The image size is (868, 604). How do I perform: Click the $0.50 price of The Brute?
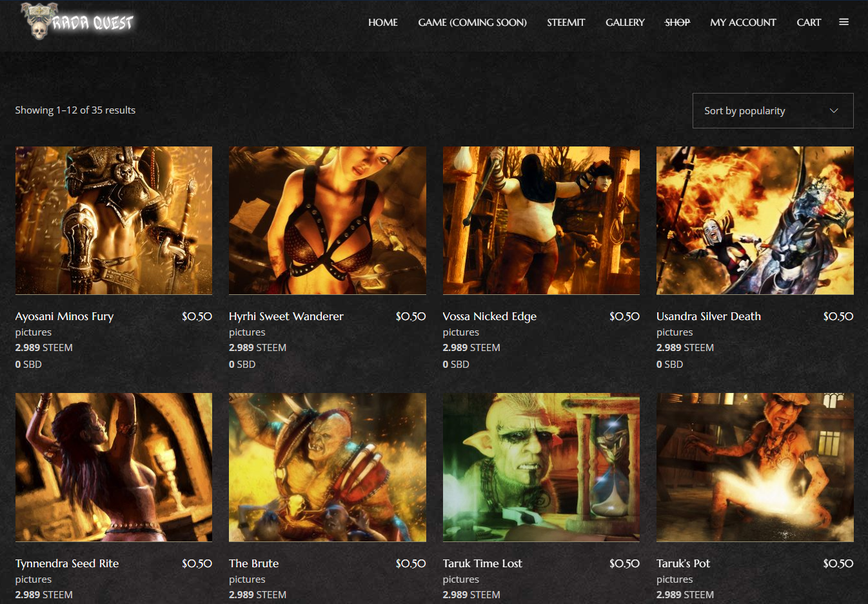(x=411, y=563)
